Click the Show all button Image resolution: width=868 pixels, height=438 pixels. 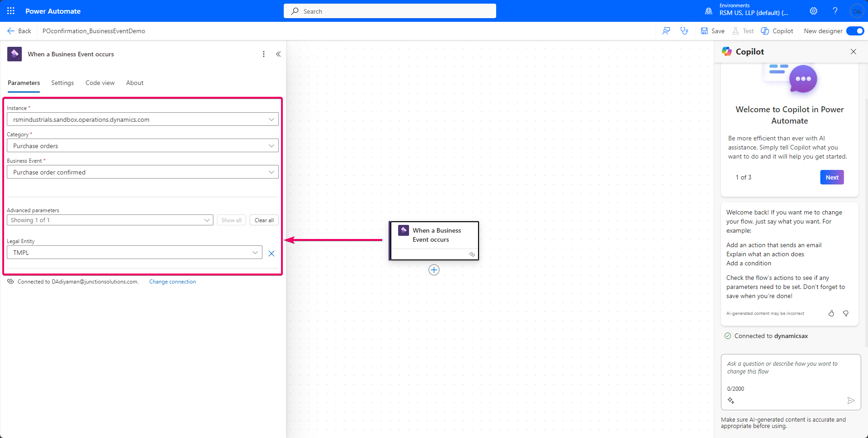coord(232,220)
